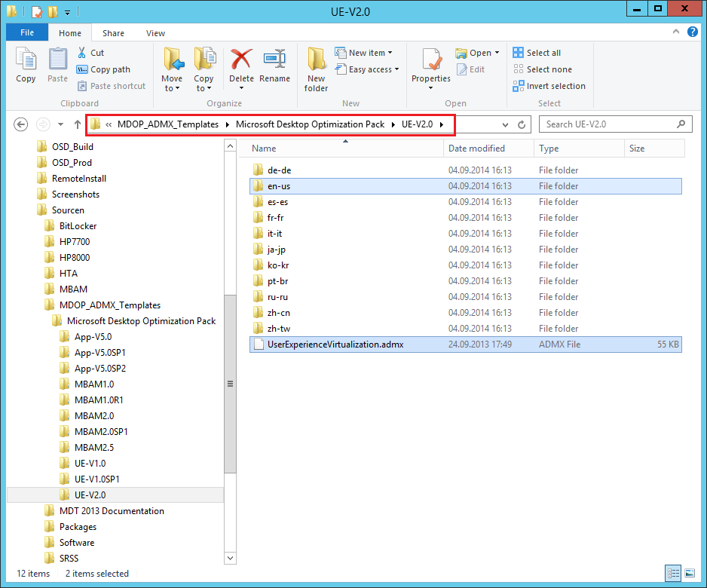Click the New folder quick access icon
707x588 pixels.
(54, 11)
